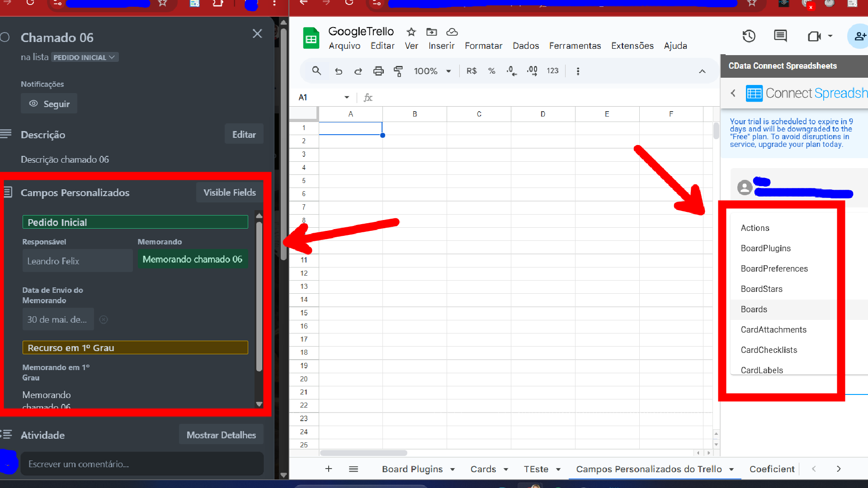Open the 123 more formats menu
Image resolution: width=868 pixels, height=488 pixels.
pyautogui.click(x=552, y=71)
